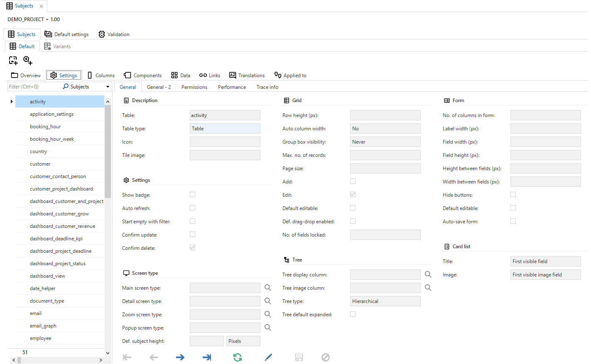Switch to the Permissions tab
Image resolution: width=591 pixels, height=364 pixels.
pos(194,87)
